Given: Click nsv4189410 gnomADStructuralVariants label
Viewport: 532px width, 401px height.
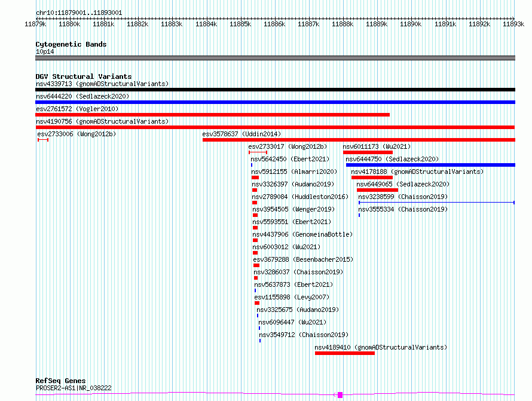Looking at the screenshot, I should click(381, 347).
